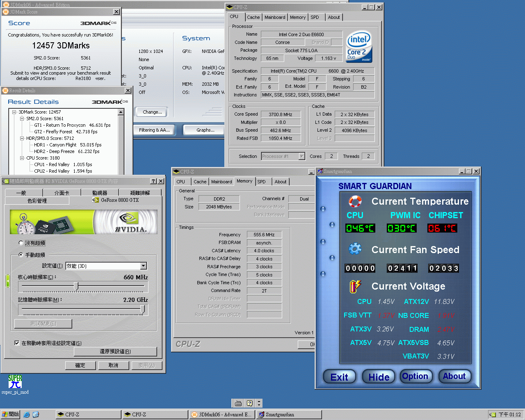Click the fan speed gear icon

(x=355, y=249)
